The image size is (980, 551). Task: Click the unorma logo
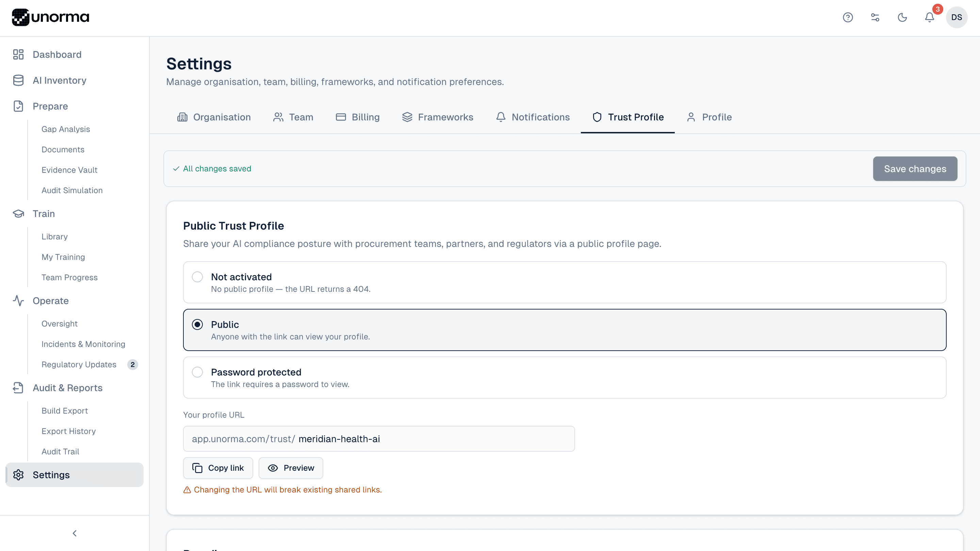click(51, 17)
